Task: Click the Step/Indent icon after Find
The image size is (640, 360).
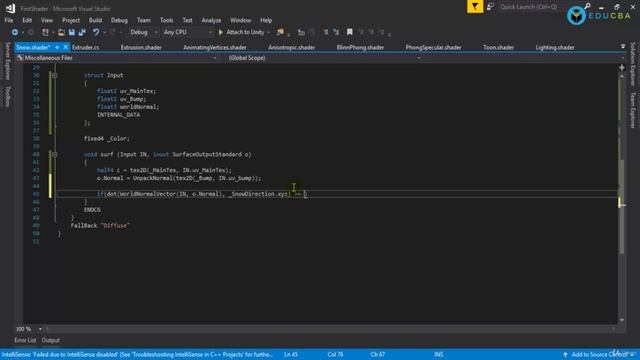Action: [301, 32]
